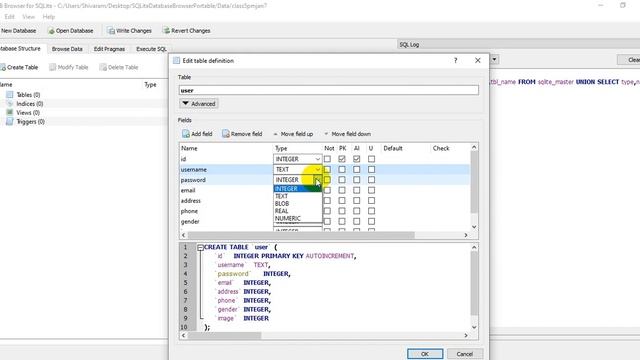Screen dimensions: 640x360
Task: Switch to the Edit Pragmas tab
Action: 109,49
